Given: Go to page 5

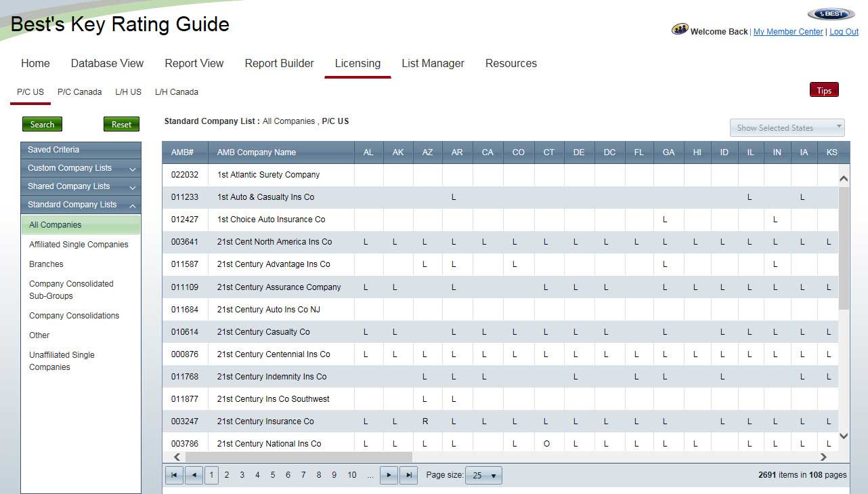Looking at the screenshot, I should [x=273, y=475].
